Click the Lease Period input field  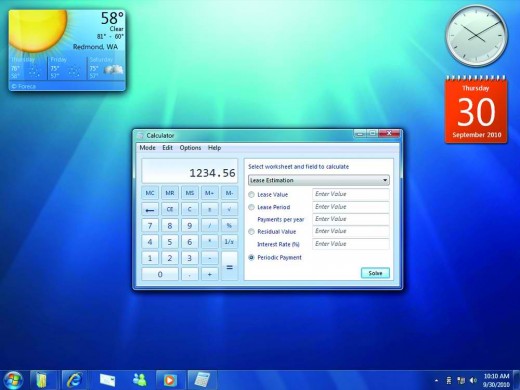(351, 207)
